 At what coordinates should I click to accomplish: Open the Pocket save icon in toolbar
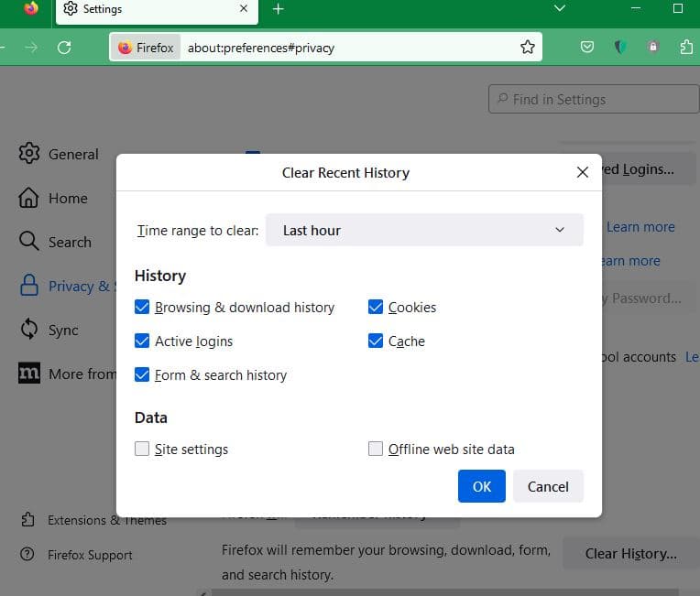coord(587,48)
